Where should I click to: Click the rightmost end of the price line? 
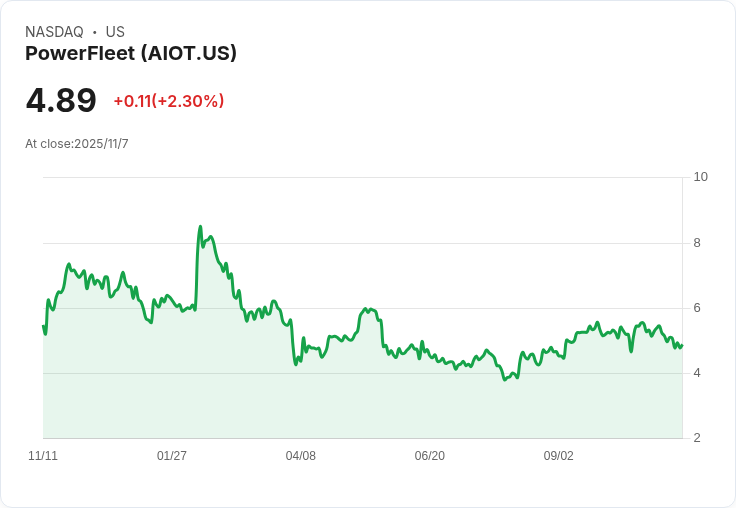[x=682, y=345]
